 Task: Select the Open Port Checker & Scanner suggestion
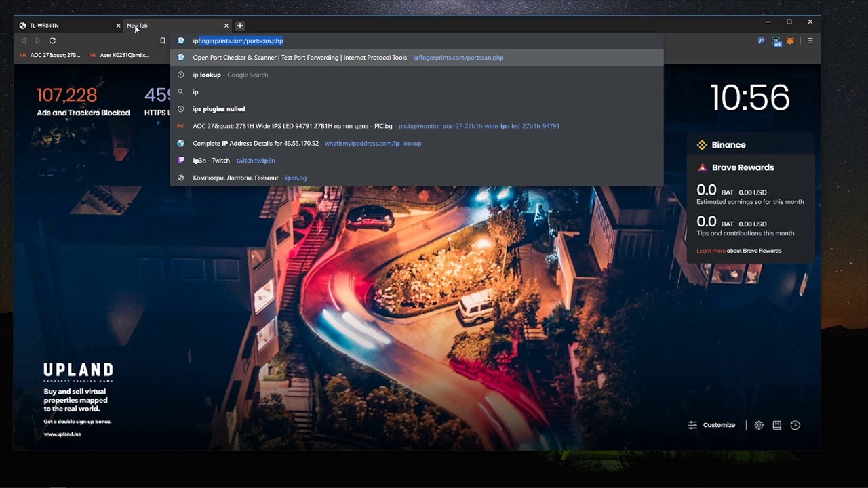coord(416,58)
